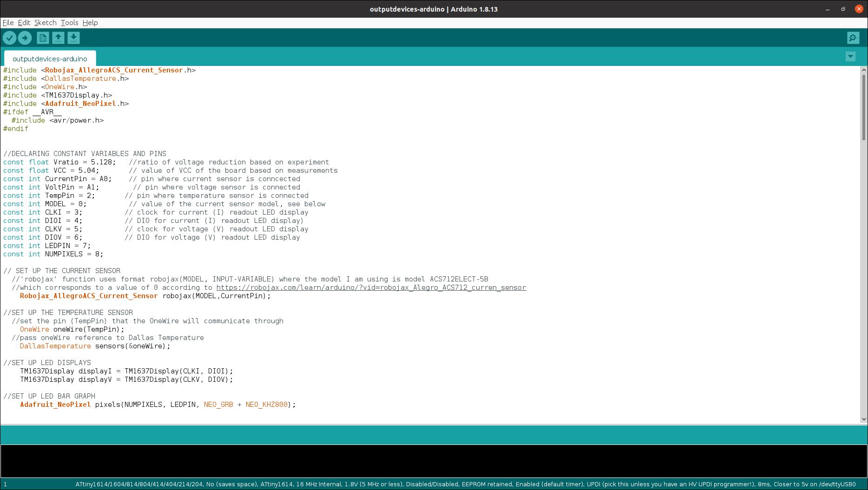Open the Sketch menu

(45, 23)
